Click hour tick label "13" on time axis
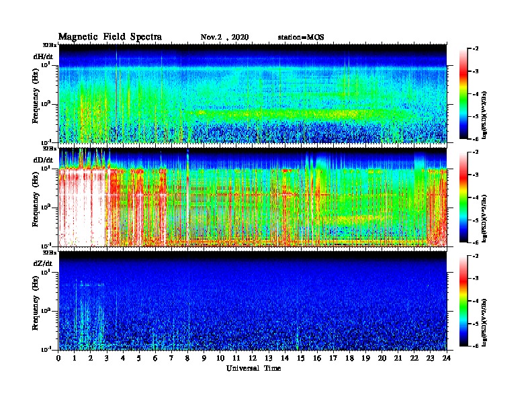The image size is (532, 411). (269, 359)
